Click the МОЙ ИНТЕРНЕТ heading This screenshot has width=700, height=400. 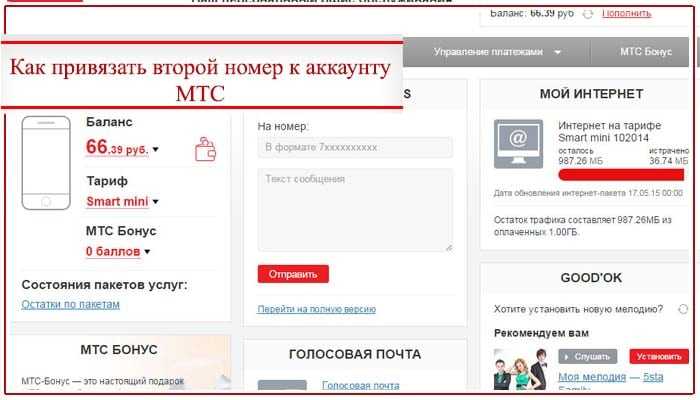592,94
